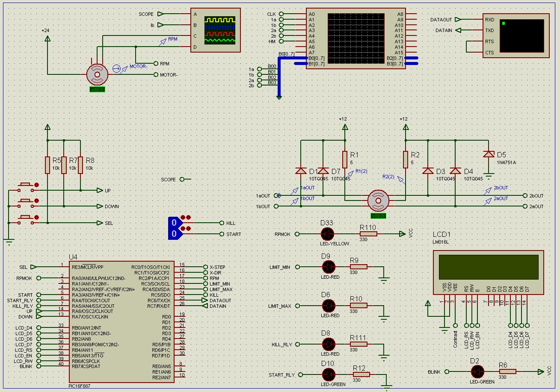The image size is (560, 392).
Task: Select the resistor R12
Action: [361, 374]
